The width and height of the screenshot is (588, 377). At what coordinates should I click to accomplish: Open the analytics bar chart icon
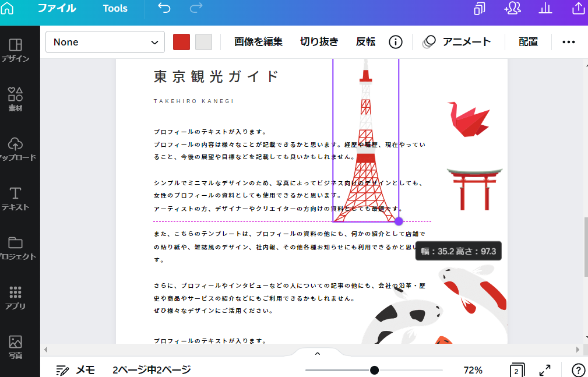545,8
